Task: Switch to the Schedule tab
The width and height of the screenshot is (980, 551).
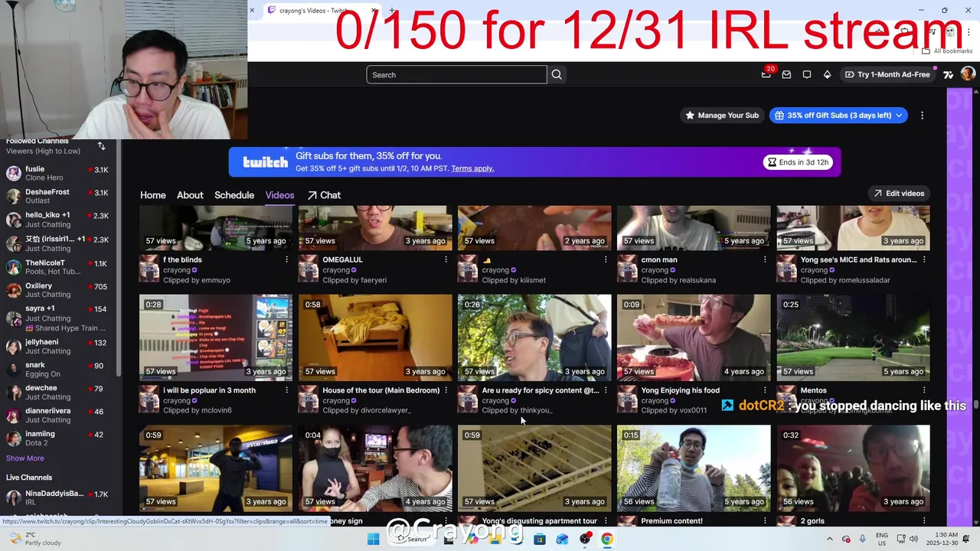Action: (234, 195)
